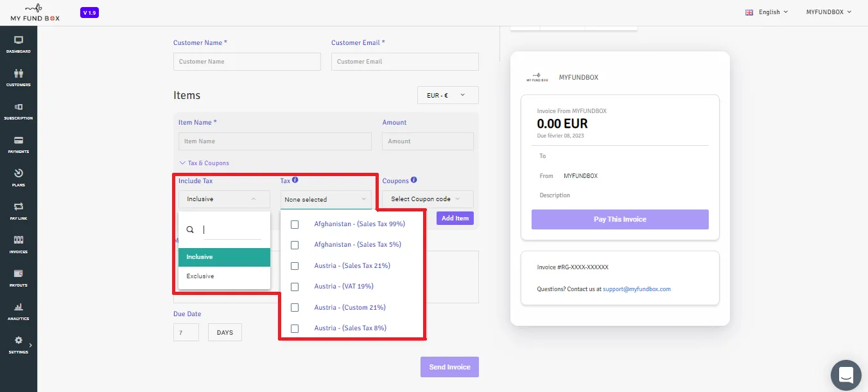868x392 pixels.
Task: Click the Item Name input field
Action: 275,141
